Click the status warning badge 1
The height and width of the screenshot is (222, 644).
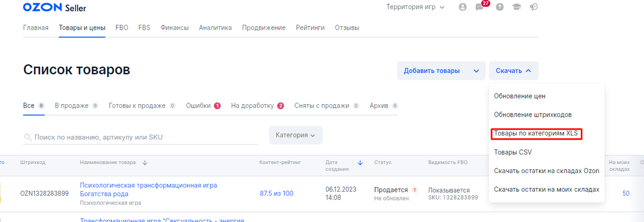(415, 190)
